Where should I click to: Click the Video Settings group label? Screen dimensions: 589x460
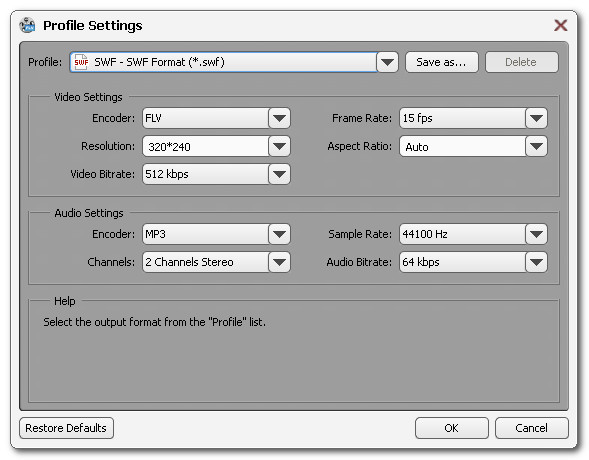(x=88, y=97)
